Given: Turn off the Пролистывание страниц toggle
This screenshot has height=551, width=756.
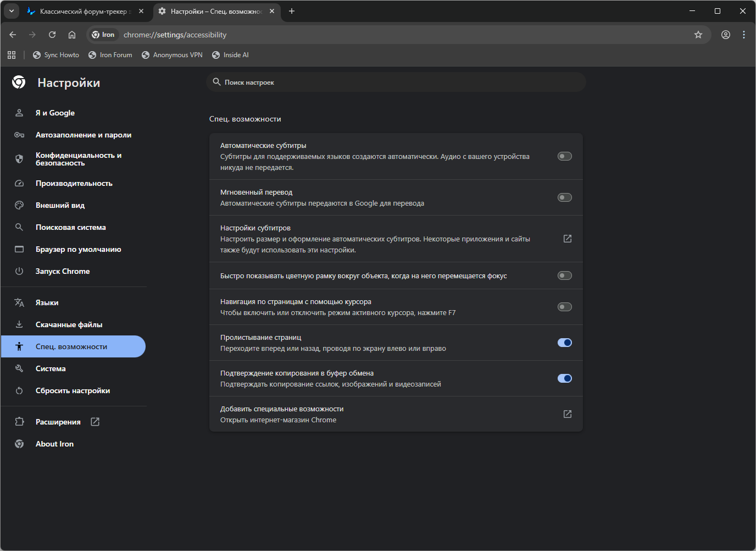Looking at the screenshot, I should [x=564, y=343].
